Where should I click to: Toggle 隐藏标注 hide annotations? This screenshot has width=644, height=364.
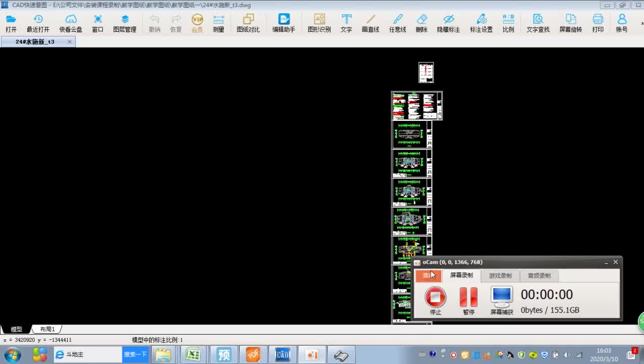[448, 23]
